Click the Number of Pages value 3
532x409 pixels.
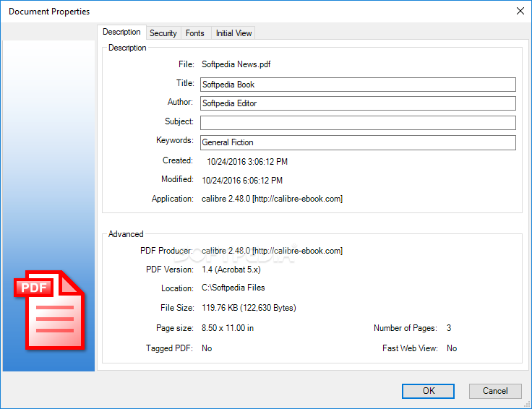tap(449, 328)
